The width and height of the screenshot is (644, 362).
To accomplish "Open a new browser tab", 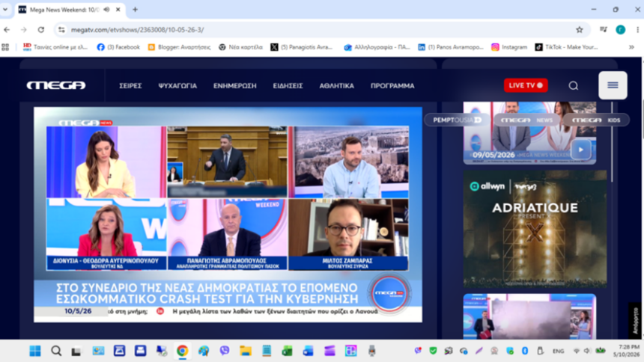I will 135,10.
